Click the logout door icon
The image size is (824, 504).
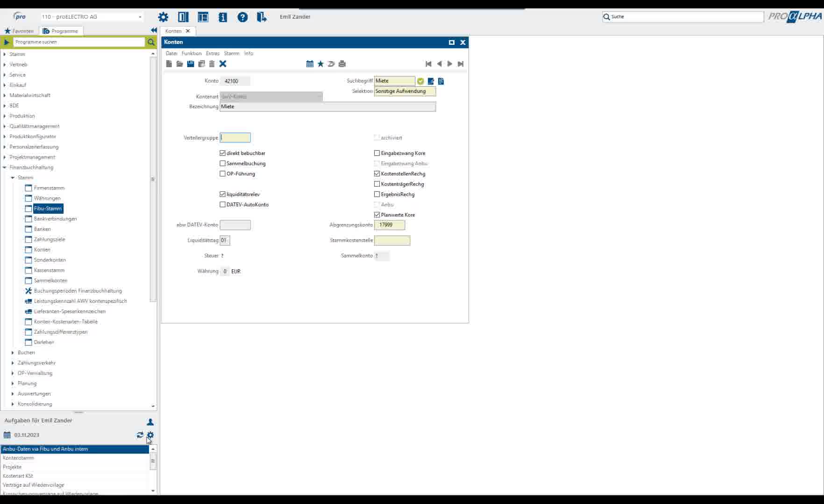coord(262,17)
